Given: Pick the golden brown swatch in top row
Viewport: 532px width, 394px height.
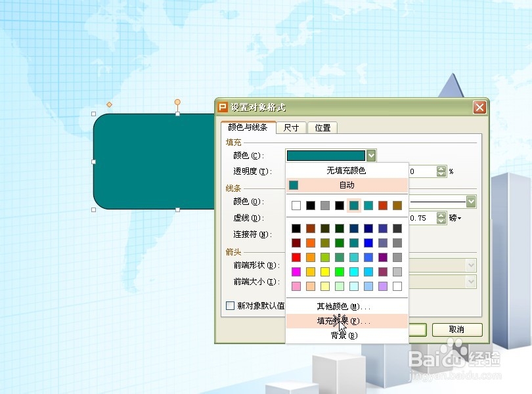Looking at the screenshot, I should 397,206.
